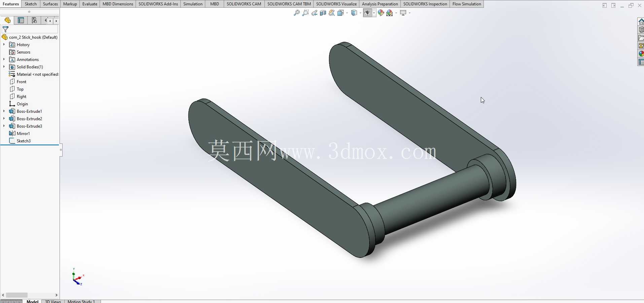The image size is (644, 303).
Task: Switch to the Motion Study 1 bottom tab
Action: tap(81, 301)
